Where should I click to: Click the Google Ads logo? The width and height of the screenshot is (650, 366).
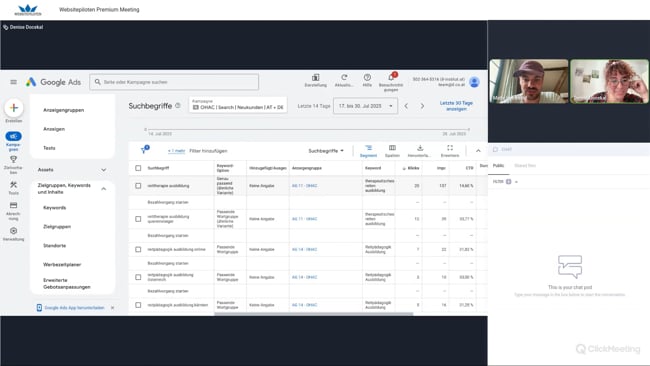[53, 82]
